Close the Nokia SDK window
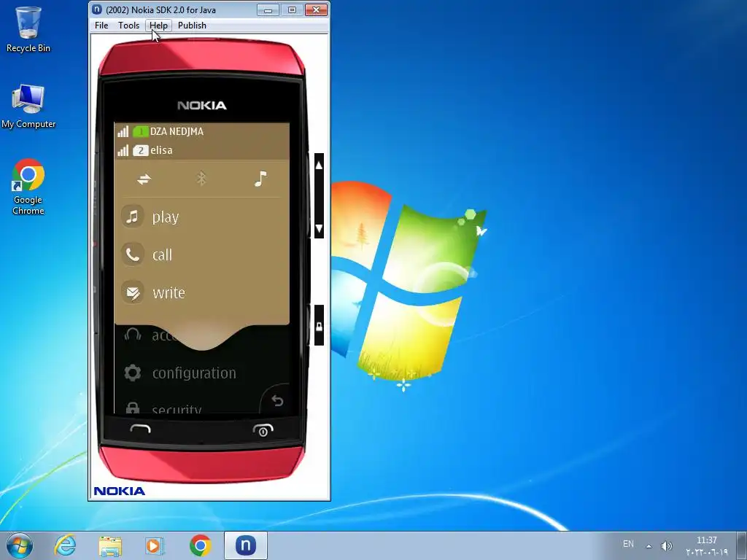 (316, 9)
